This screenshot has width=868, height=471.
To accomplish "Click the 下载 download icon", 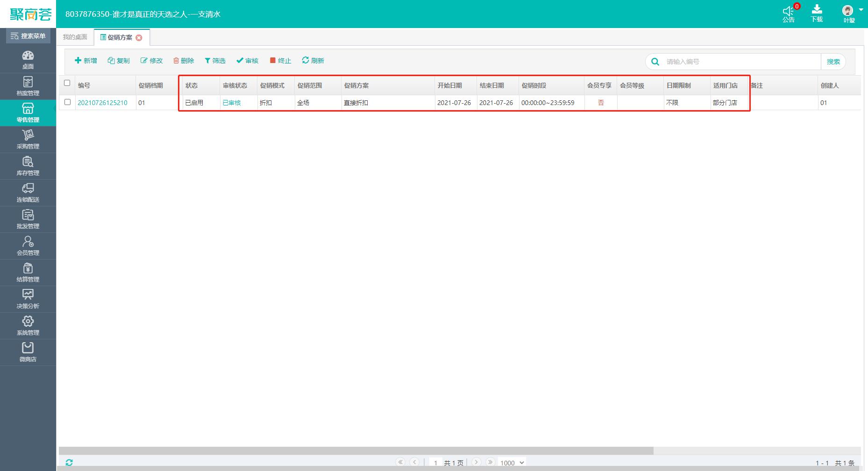I will [817, 9].
